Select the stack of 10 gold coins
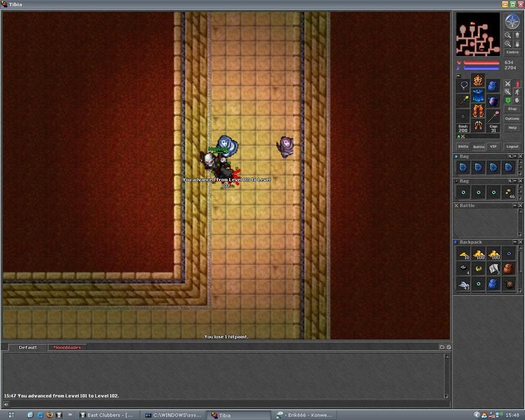 click(x=463, y=254)
